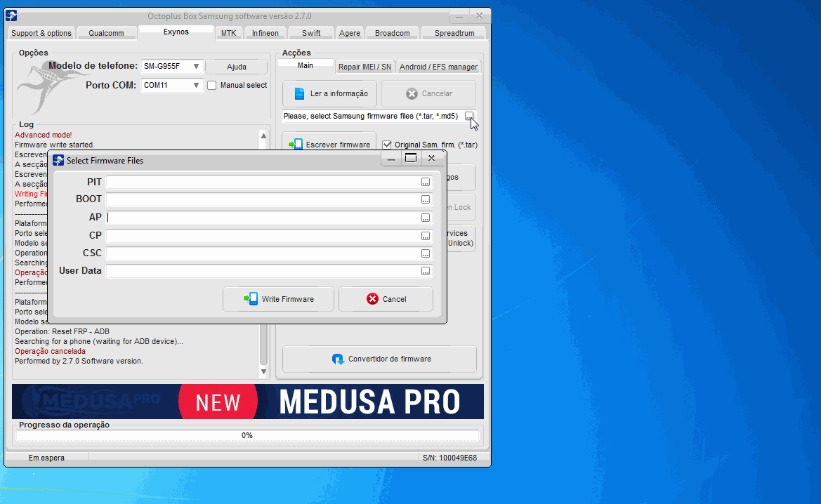Browse for User Data file

pos(425,271)
